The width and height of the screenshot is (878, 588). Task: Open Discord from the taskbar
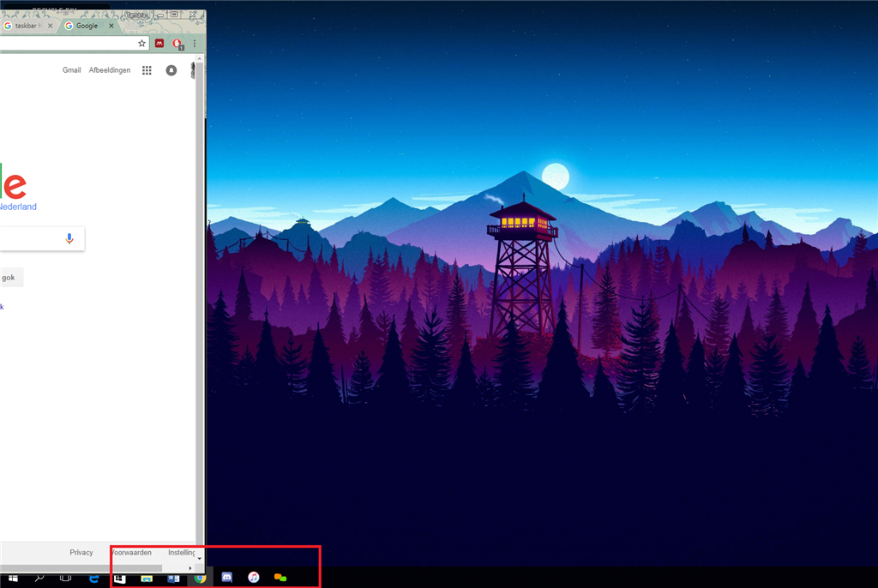coord(226,578)
